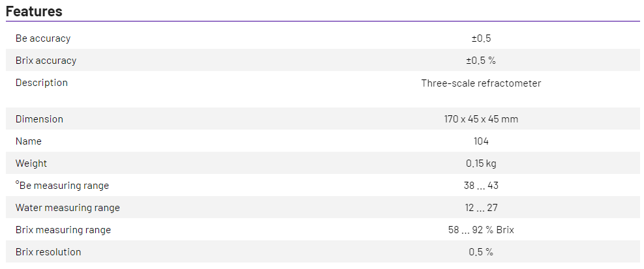644x269 pixels.
Task: Click the Dimension row label
Action: coord(40,119)
